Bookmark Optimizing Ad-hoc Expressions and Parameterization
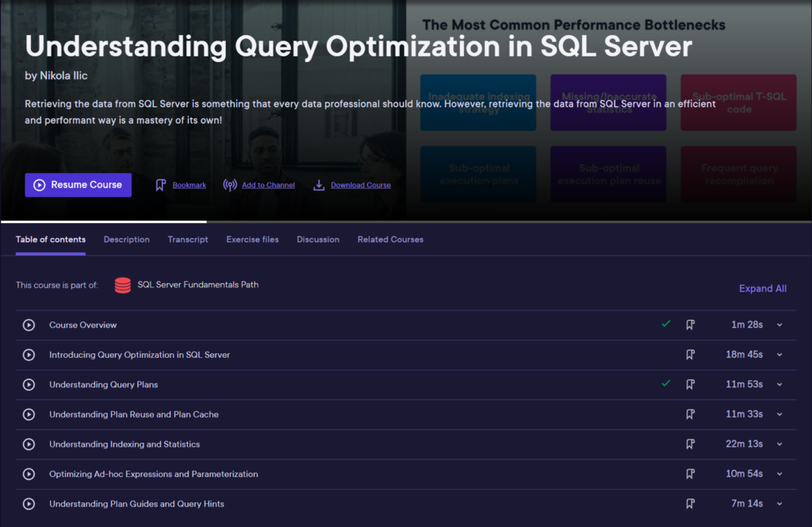 pyautogui.click(x=691, y=474)
